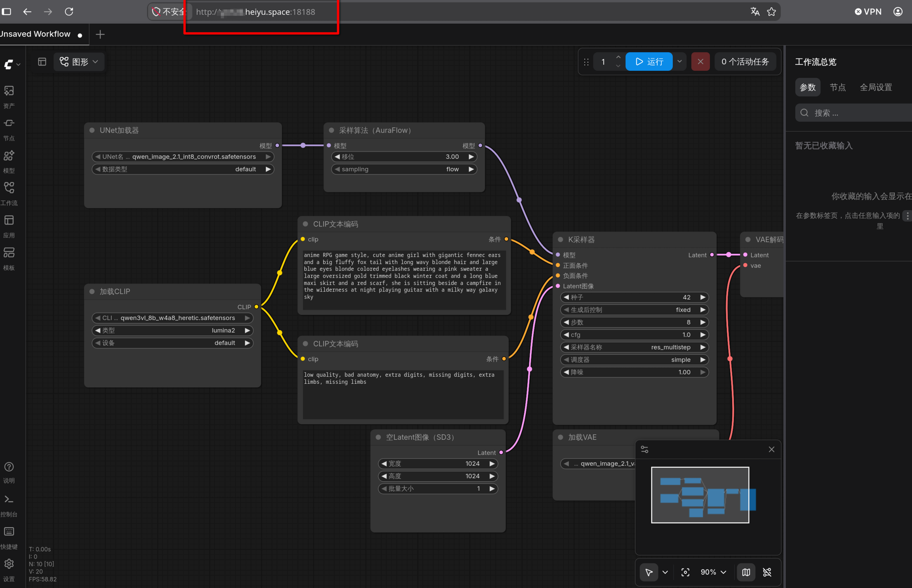
Task: Collapse the K采样器 node dot
Action: tap(561, 240)
